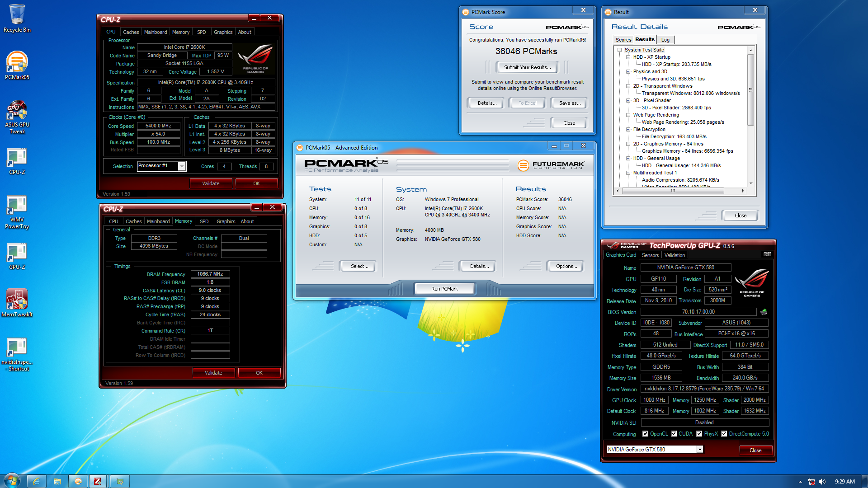This screenshot has height=488, width=868.
Task: Open Internet Explorer in the taskbar
Action: coord(37,481)
